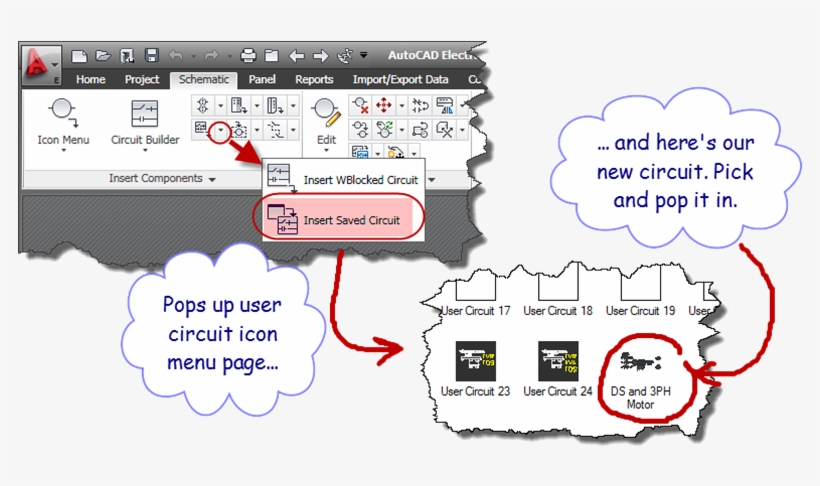
Task: Choose Insert Saved Circuit from the flyout menu
Action: point(338,218)
